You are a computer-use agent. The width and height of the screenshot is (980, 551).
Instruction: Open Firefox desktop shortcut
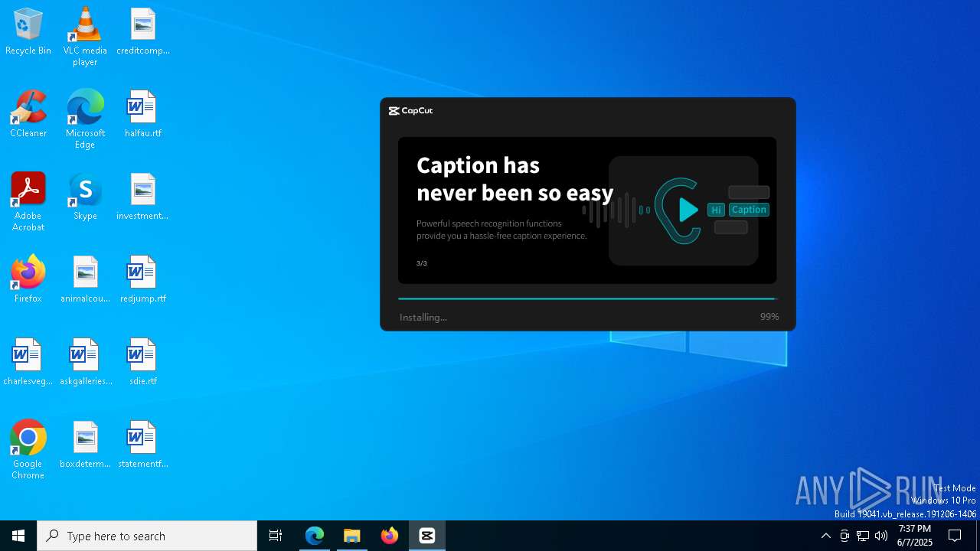28,280
